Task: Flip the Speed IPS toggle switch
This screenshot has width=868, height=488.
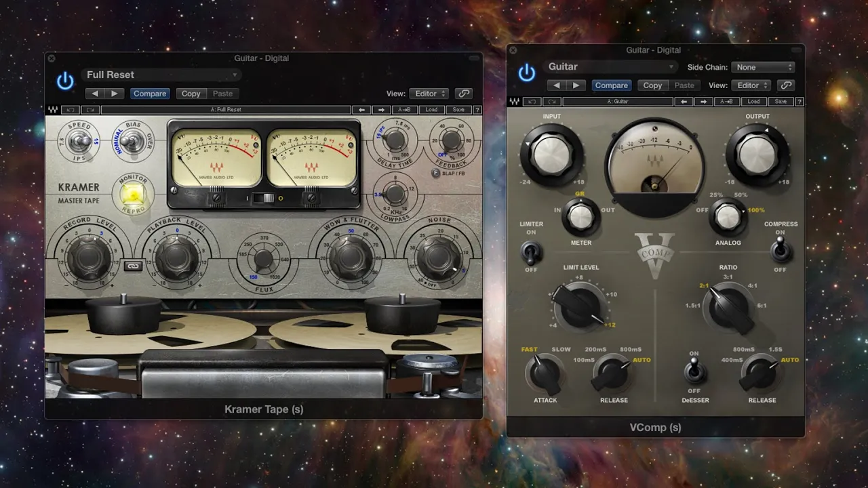Action: point(79,141)
